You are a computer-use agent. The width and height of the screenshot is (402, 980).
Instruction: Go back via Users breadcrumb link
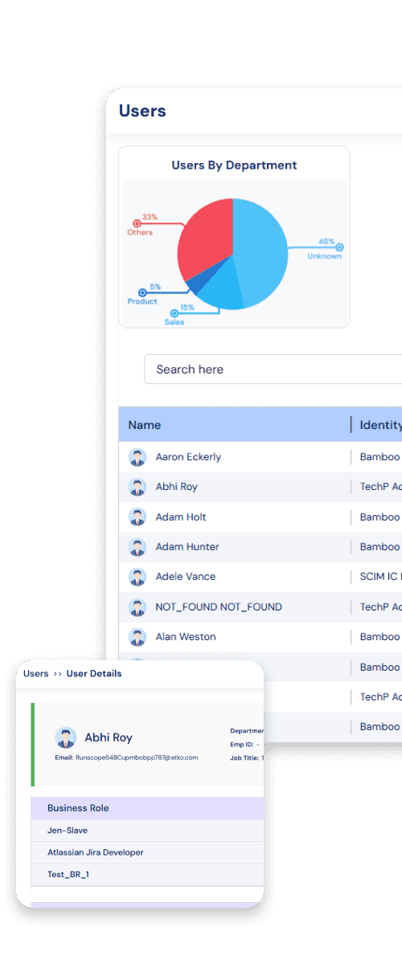pyautogui.click(x=36, y=674)
